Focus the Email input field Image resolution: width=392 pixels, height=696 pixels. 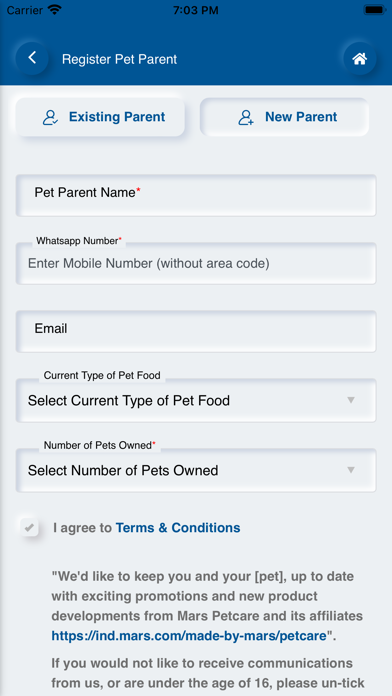196,332
